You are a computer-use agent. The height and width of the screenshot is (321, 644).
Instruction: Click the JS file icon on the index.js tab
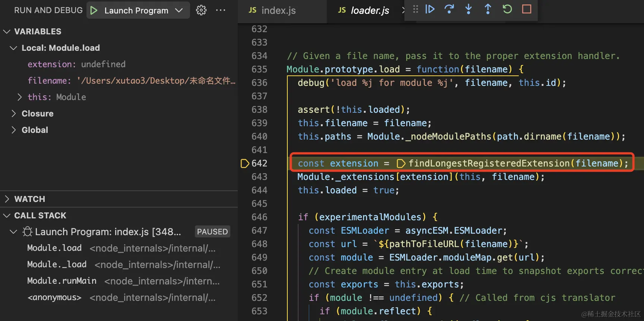(x=252, y=10)
